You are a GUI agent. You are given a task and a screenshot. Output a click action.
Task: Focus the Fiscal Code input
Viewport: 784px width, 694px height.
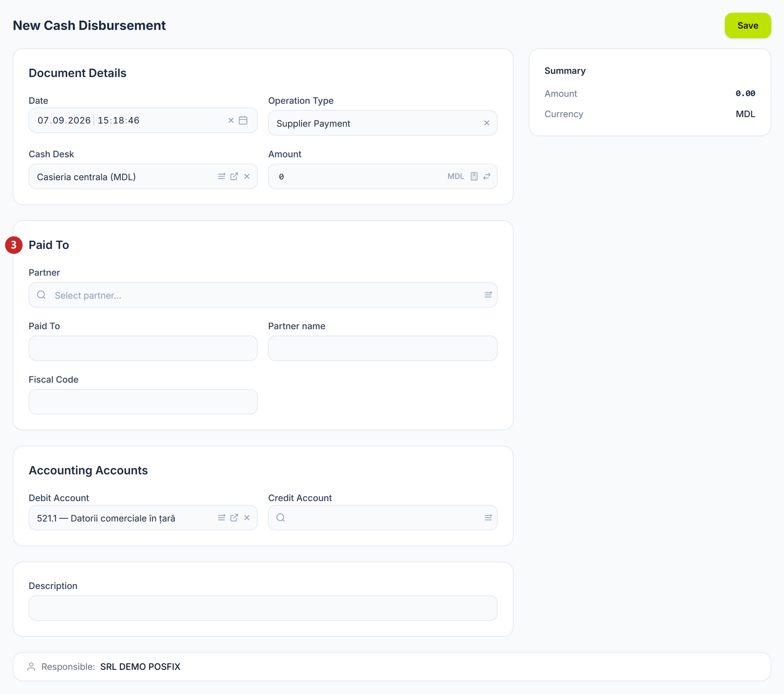tap(143, 402)
